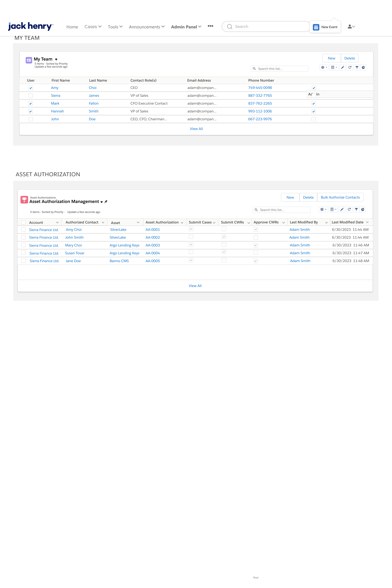392x588 pixels.
Task: Expand the Announcements menu
Action: coord(147,27)
